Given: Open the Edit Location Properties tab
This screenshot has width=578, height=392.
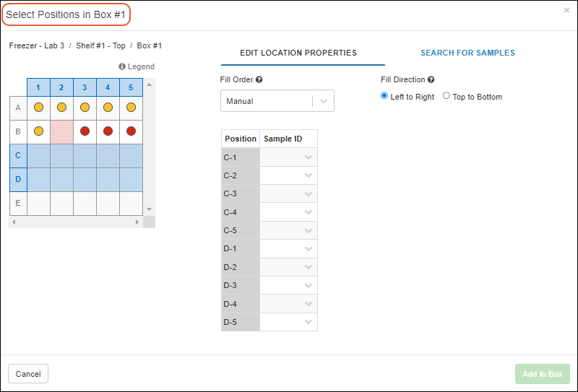Looking at the screenshot, I should point(298,53).
